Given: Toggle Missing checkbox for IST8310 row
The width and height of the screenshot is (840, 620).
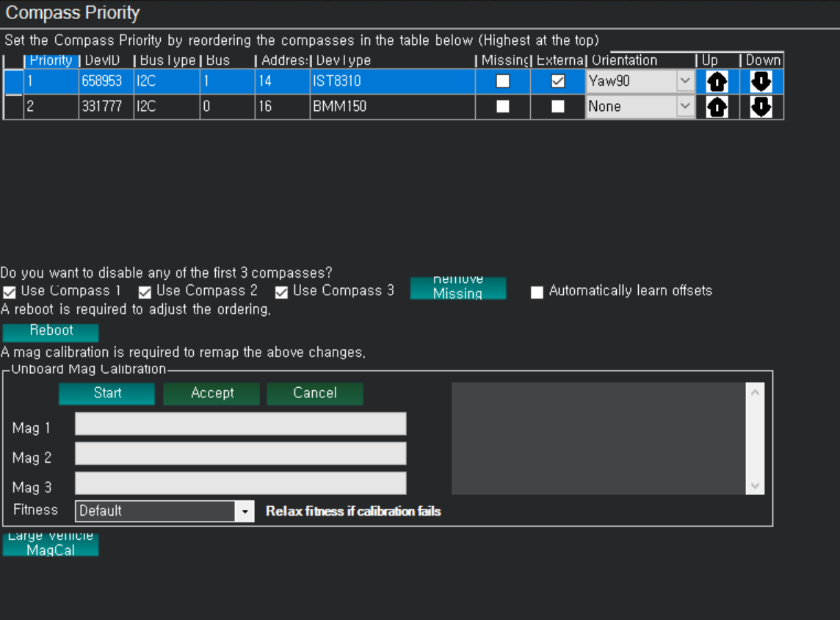Looking at the screenshot, I should coord(502,81).
